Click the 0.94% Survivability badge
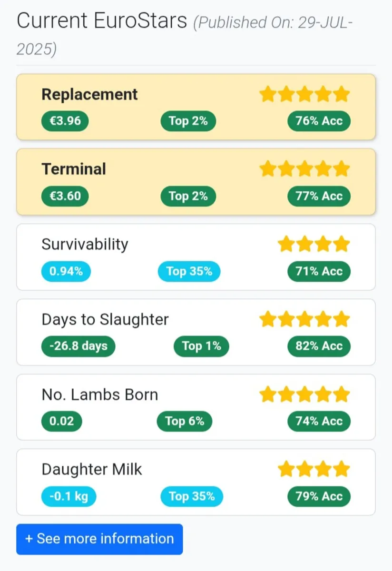Screen dimensions: 392x571 [66, 271]
